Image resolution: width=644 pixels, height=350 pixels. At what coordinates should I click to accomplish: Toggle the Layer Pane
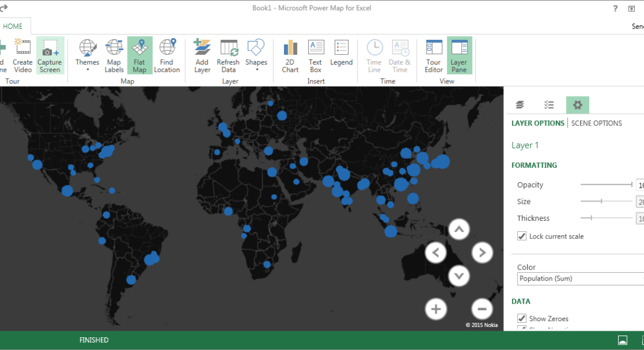459,56
